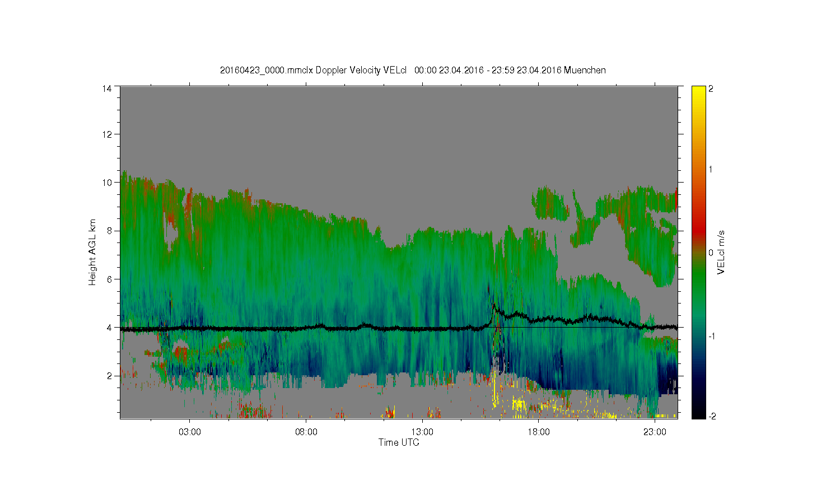Click the 4 km height tick label

tap(110, 328)
